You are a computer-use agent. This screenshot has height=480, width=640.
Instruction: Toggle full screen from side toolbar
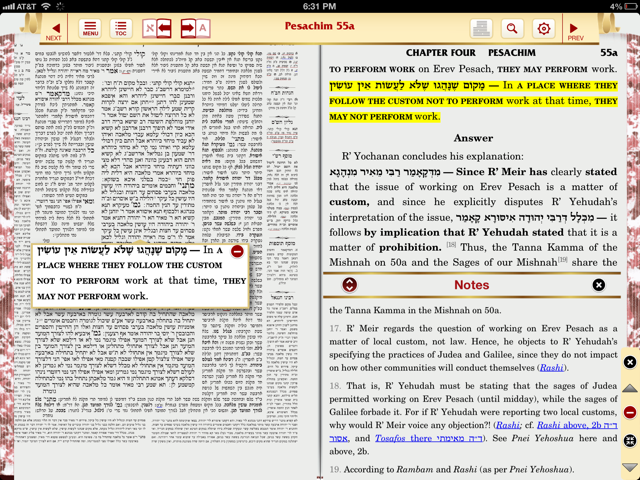click(x=630, y=440)
